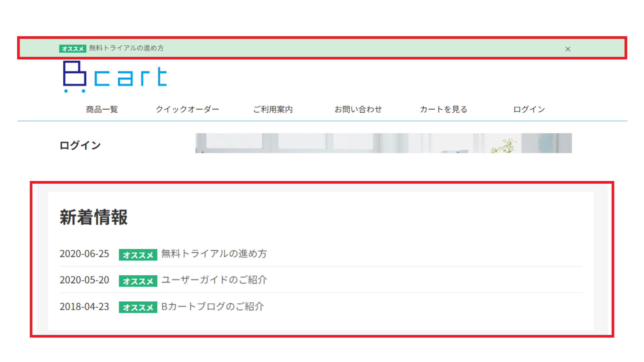Open news item Bカートブログのご紹介
This screenshot has height=362, width=644.
(x=212, y=307)
